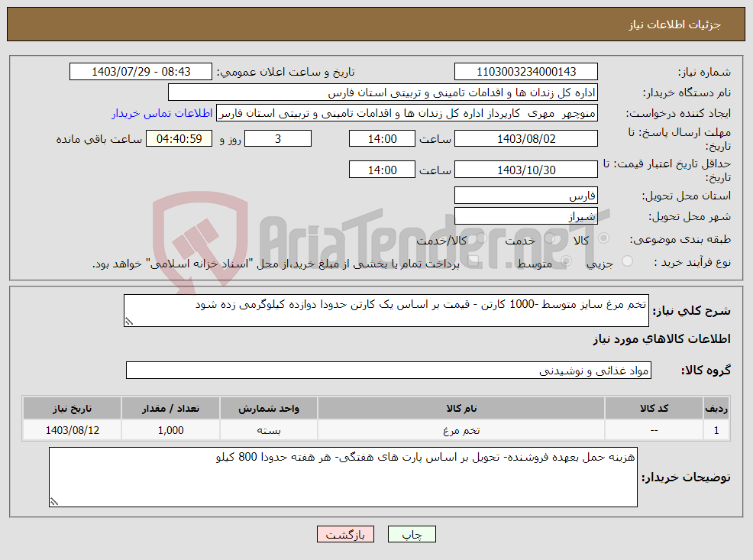The image size is (753, 560).
Task: Click the price validity date 1403/10/30
Action: click(526, 170)
